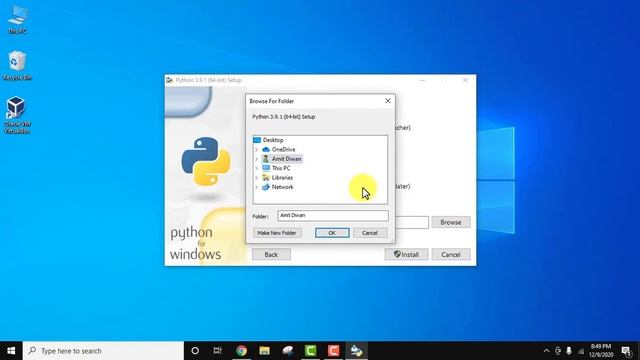
Task: Click the Network icon in tree
Action: 266,187
